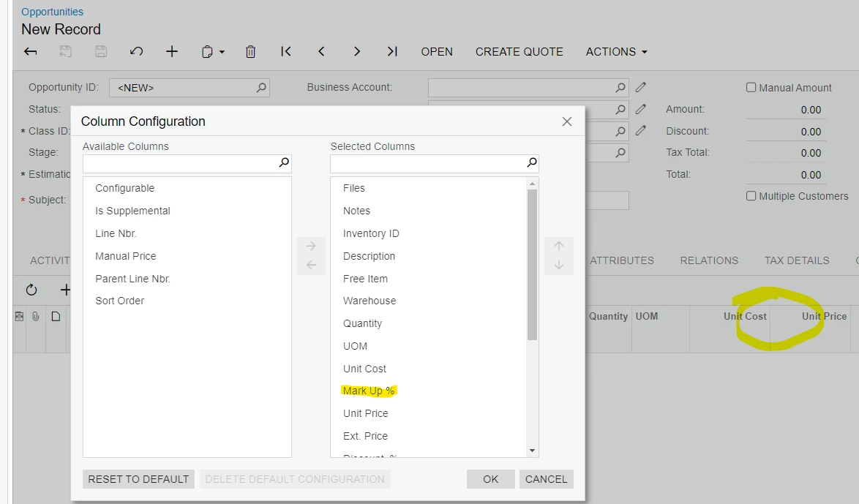Open the Tax Details tab

[x=796, y=260]
